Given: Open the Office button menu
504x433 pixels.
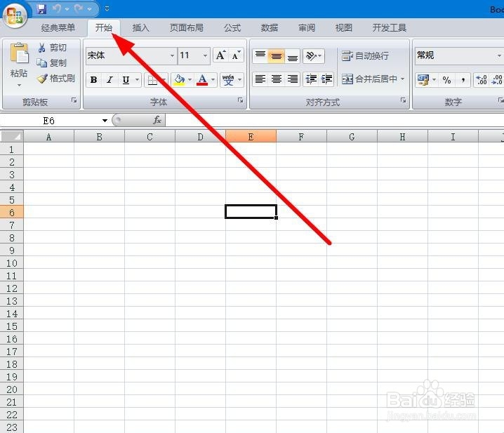Looking at the screenshot, I should tap(15, 16).
